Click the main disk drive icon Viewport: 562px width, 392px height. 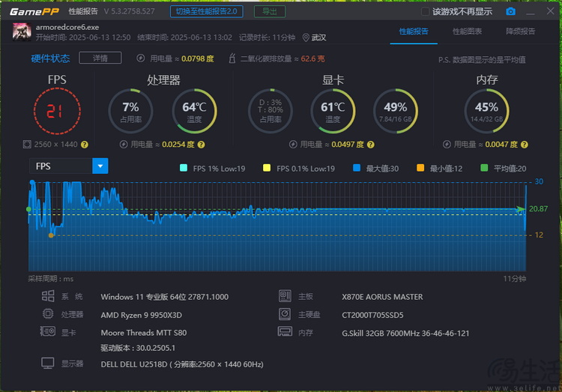[x=285, y=314]
